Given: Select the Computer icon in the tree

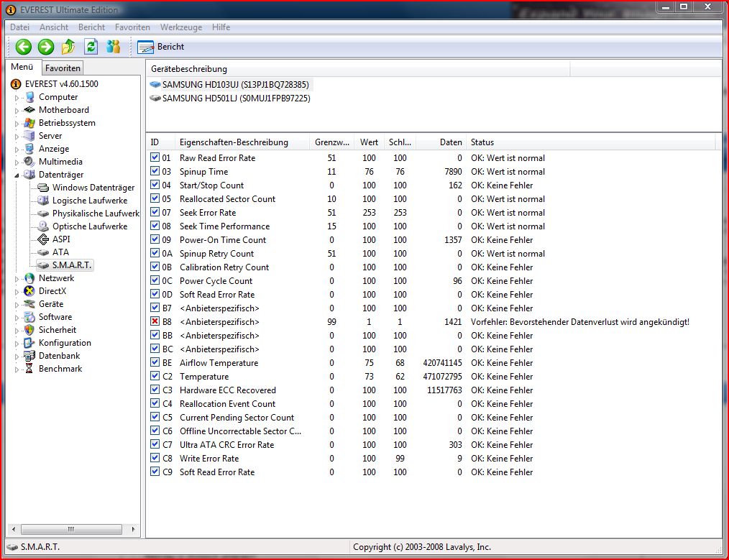Looking at the screenshot, I should [x=29, y=97].
